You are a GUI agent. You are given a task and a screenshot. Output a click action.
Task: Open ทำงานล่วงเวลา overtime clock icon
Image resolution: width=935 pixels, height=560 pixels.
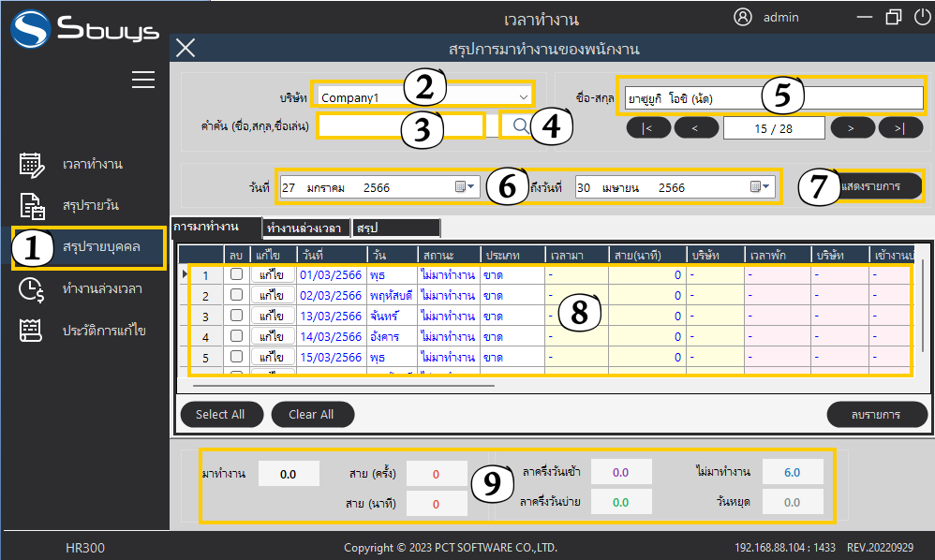point(33,288)
